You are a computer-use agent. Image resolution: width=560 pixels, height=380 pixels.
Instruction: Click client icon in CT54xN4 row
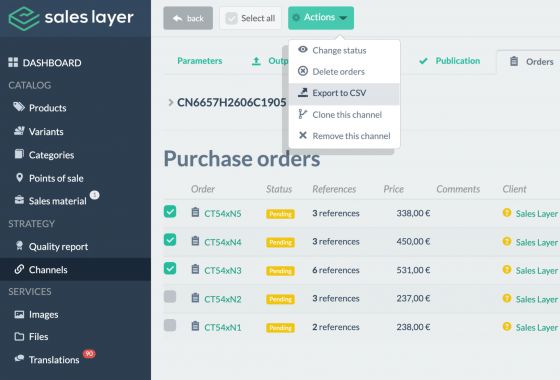507,241
